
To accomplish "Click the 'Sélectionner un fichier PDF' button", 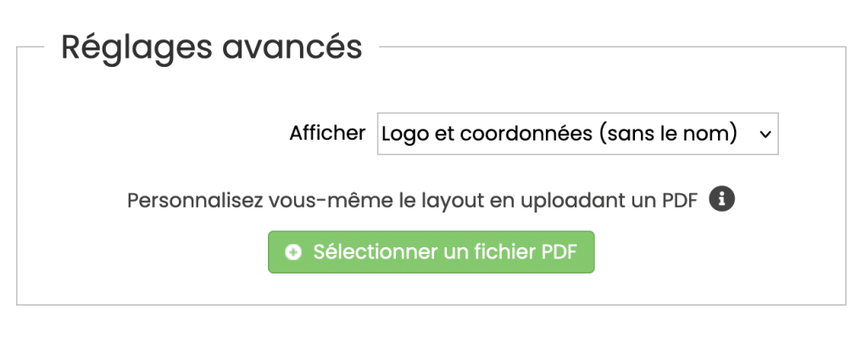I will 431,252.
